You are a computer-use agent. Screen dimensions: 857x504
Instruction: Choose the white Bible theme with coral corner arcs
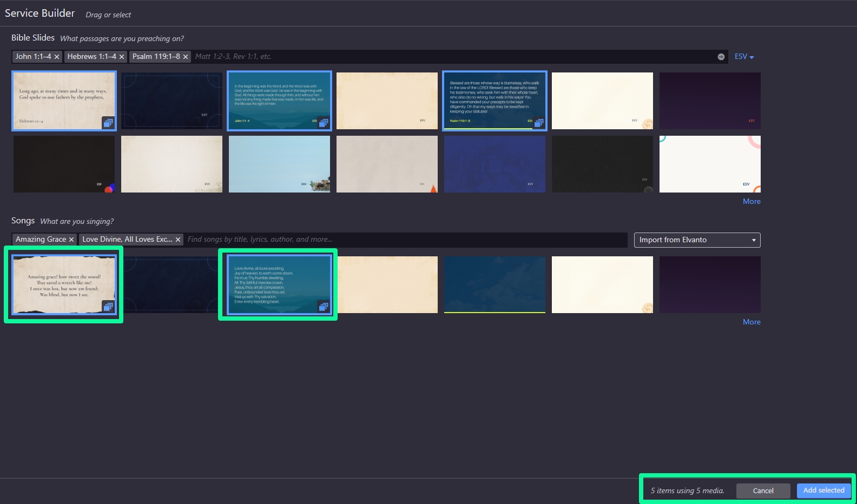tap(710, 164)
